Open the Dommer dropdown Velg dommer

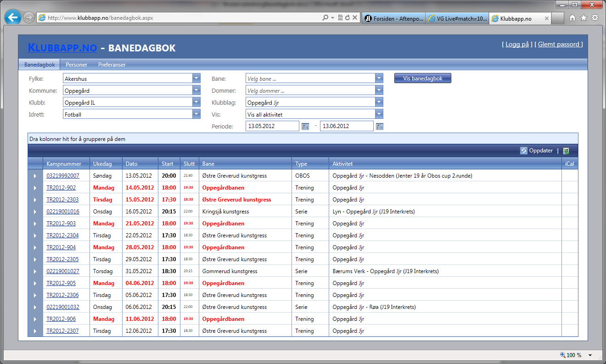[x=379, y=90]
